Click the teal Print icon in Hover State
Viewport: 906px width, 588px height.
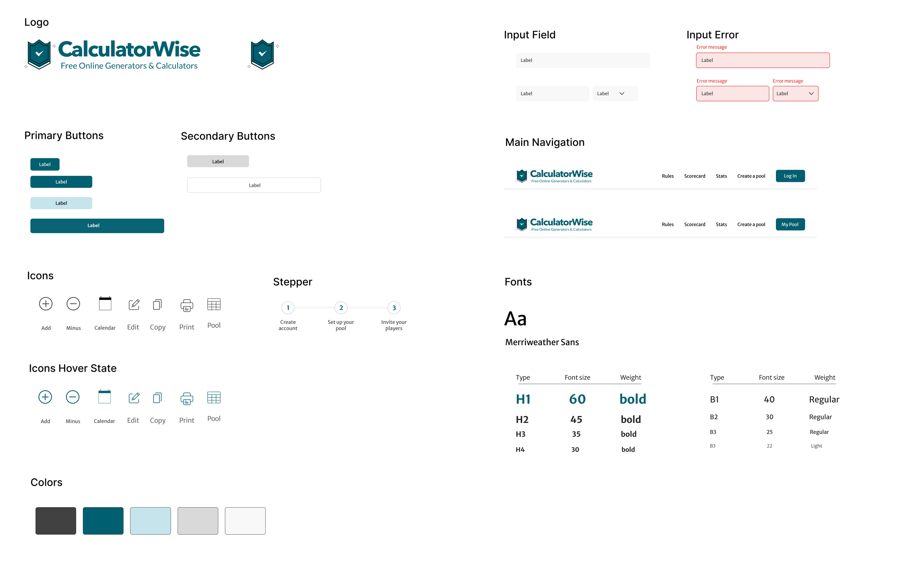(x=187, y=399)
